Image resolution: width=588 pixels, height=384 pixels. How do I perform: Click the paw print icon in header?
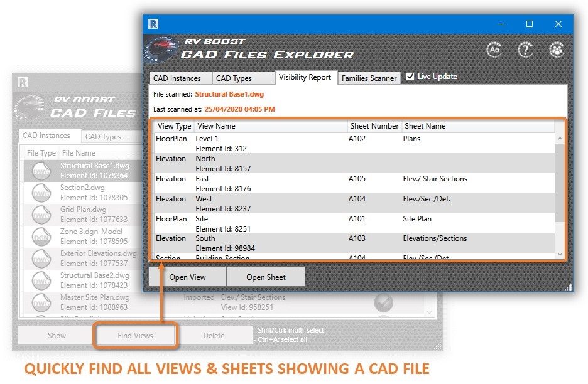coord(557,50)
